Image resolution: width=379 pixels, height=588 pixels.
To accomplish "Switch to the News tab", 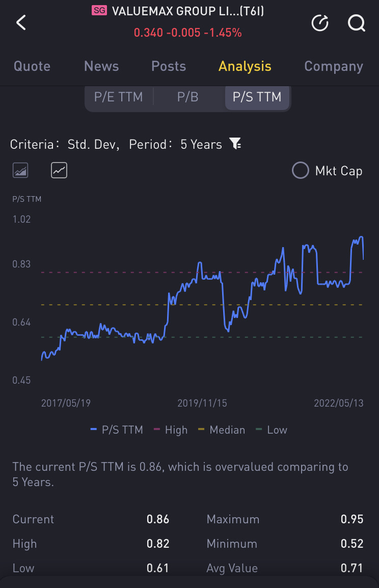I will click(101, 66).
